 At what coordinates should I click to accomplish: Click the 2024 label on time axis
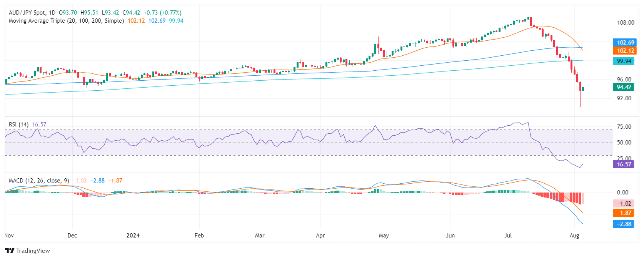coord(133,236)
